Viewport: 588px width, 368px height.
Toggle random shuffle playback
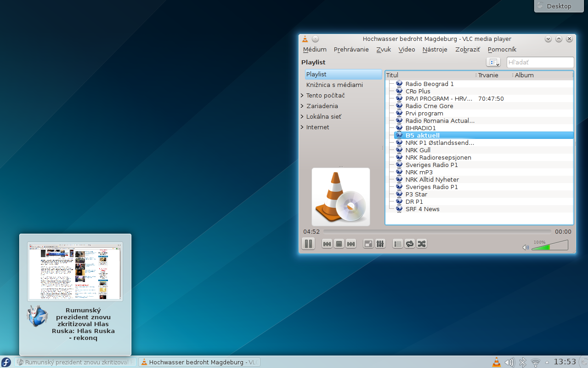point(422,244)
